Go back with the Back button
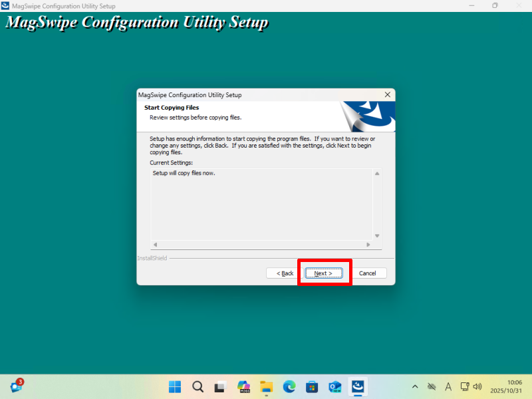532x399 pixels. coord(283,273)
